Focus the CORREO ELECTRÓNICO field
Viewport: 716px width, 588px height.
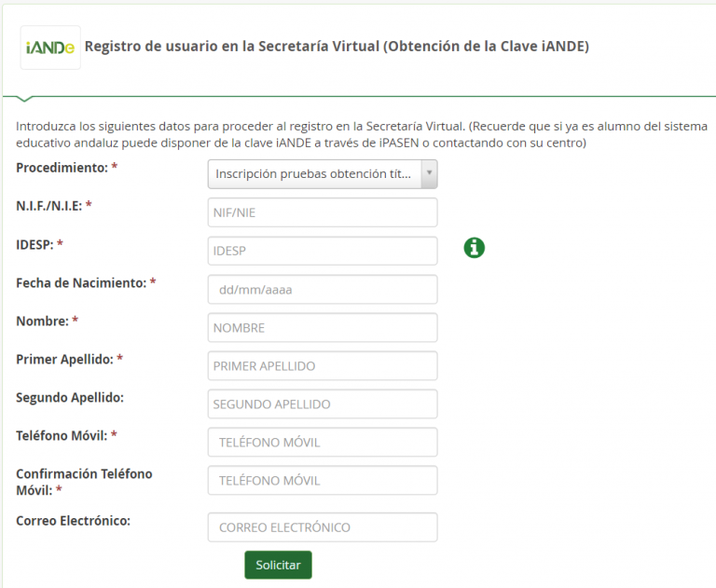[x=322, y=527]
